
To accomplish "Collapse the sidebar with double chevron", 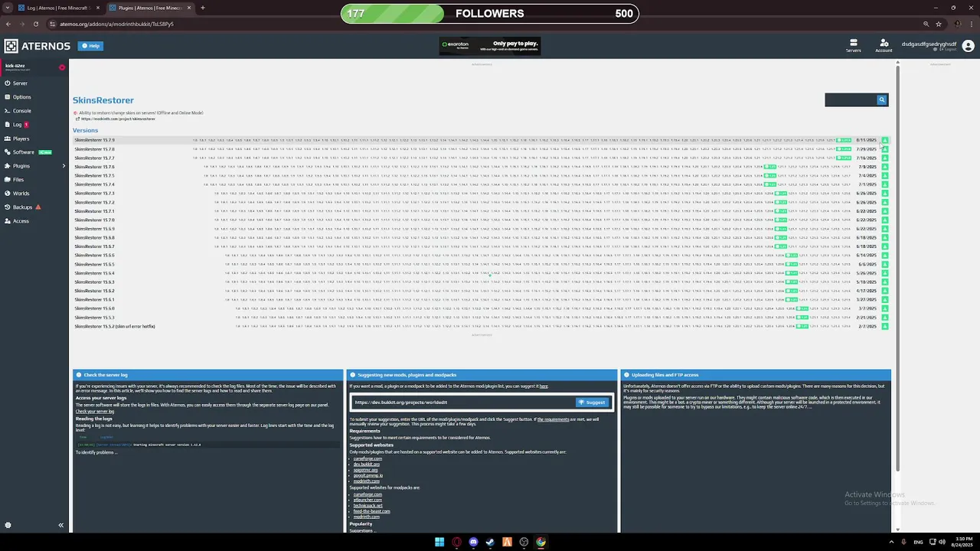I will click(x=60, y=525).
